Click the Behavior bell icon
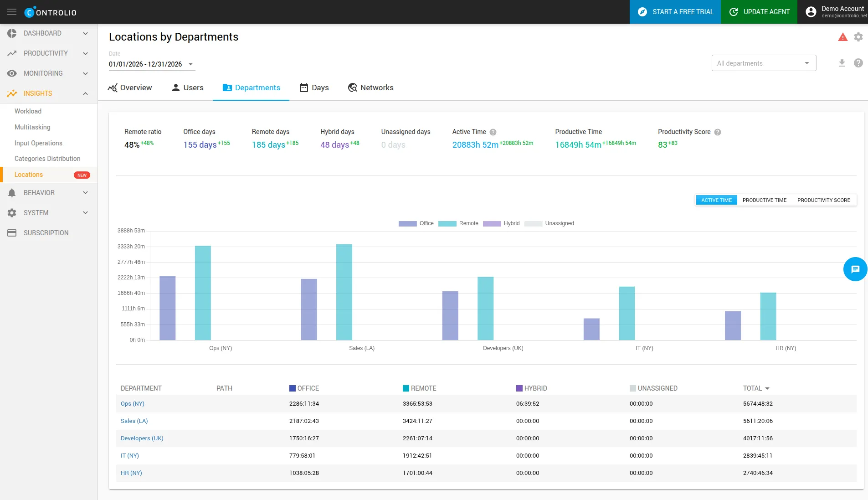The width and height of the screenshot is (868, 500). point(12,193)
